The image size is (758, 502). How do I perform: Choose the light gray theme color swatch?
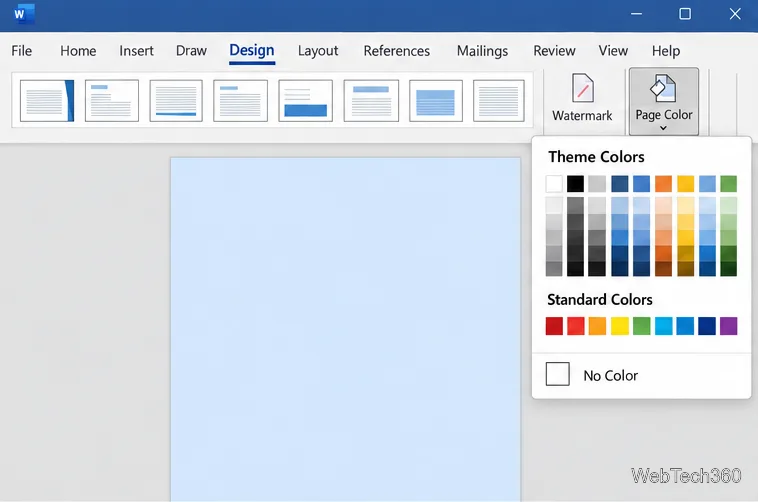597,184
